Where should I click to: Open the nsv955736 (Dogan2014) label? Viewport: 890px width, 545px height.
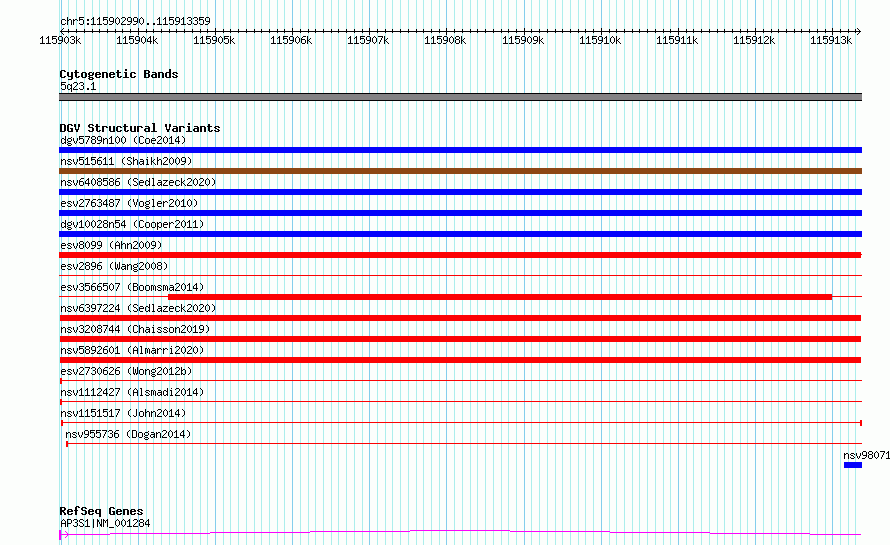(x=128, y=434)
